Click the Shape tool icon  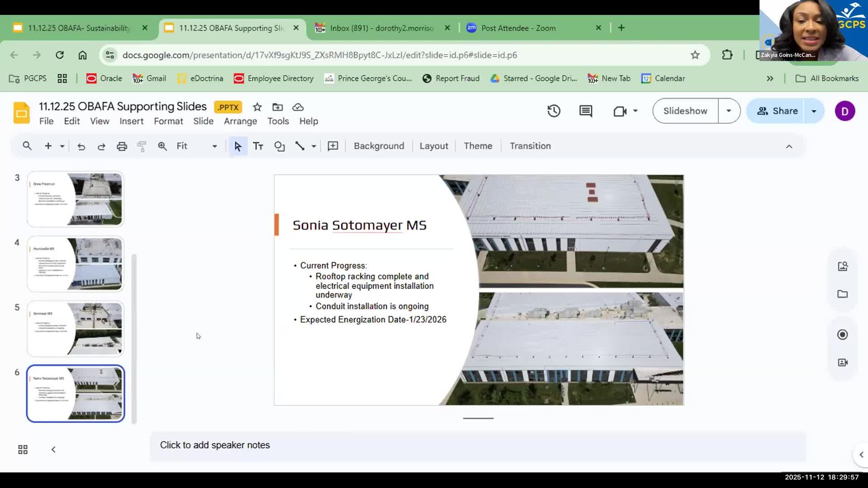coord(279,146)
